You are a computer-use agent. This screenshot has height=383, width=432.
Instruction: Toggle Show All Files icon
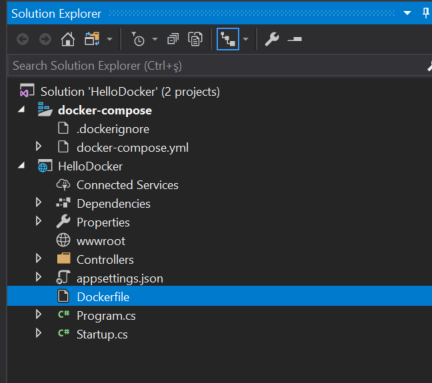[x=195, y=39]
